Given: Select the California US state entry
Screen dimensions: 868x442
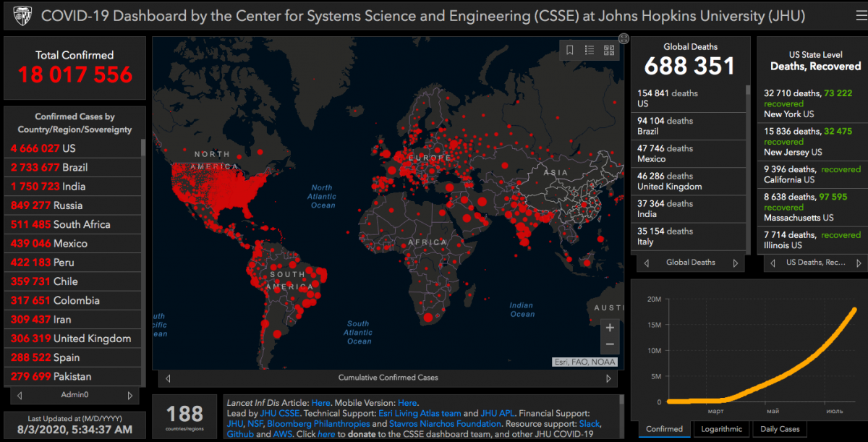Looking at the screenshot, I should [x=812, y=174].
